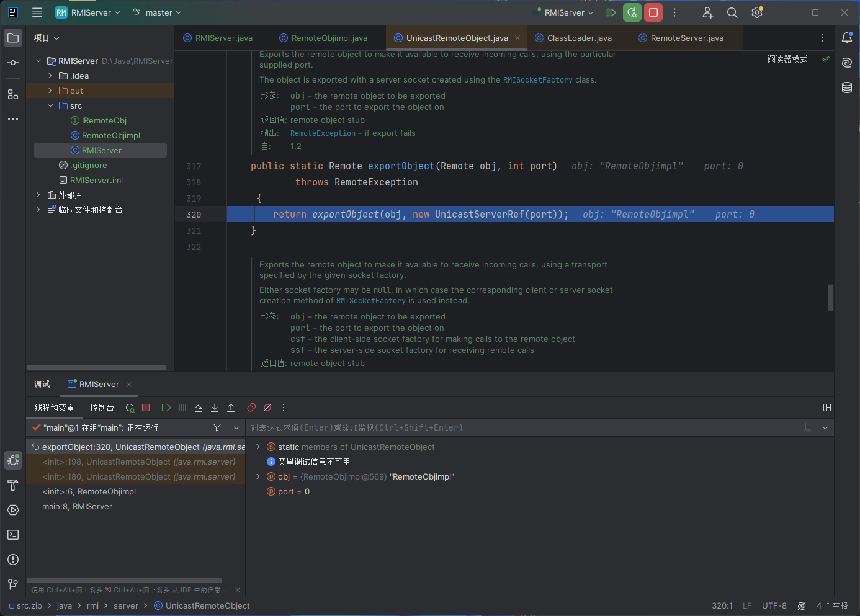Show more tool windows (ellipsis) in left bar
The width and height of the screenshot is (860, 616).
tap(13, 119)
